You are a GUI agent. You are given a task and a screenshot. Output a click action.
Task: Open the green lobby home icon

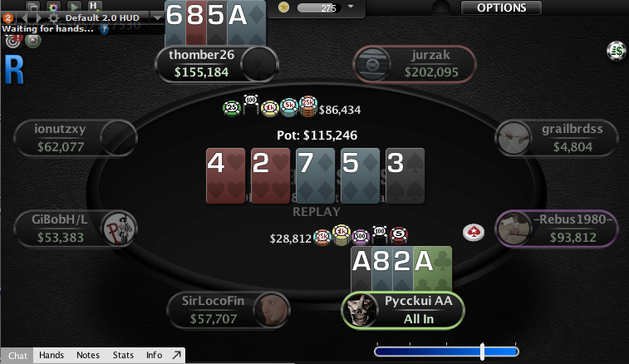coord(33,41)
